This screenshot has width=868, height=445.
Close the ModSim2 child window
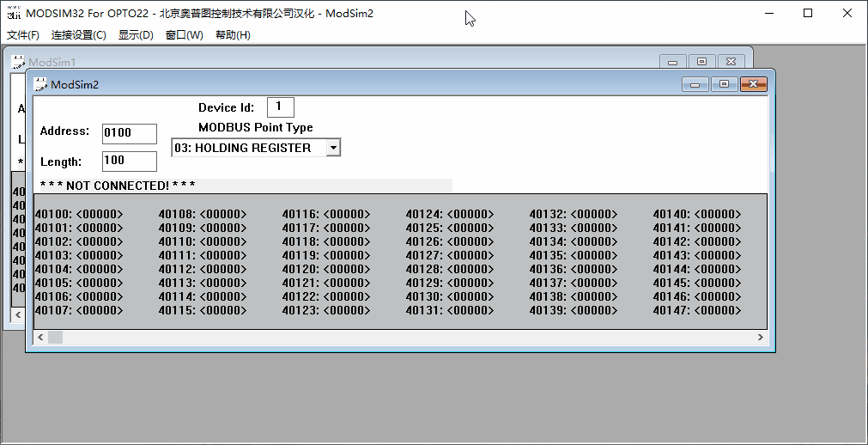pyautogui.click(x=753, y=84)
